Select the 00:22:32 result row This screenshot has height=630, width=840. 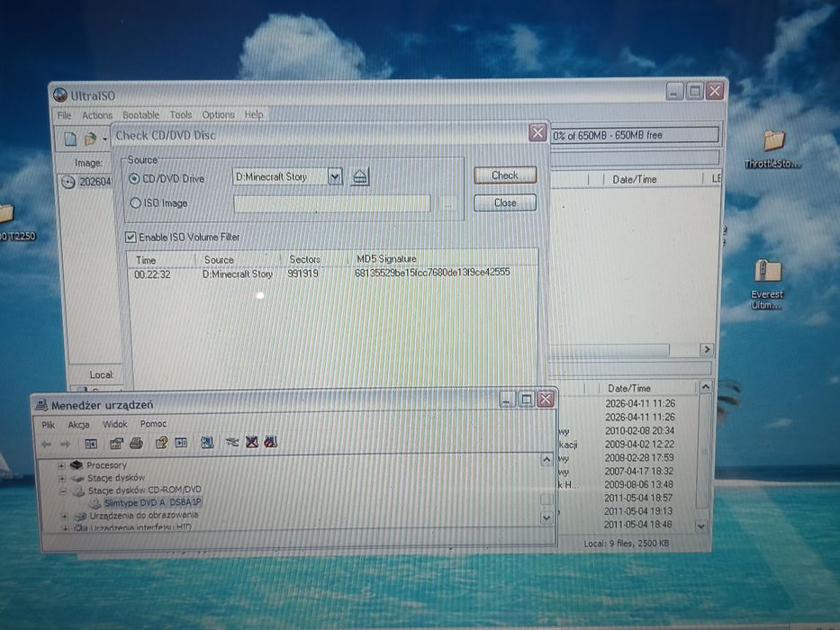click(x=332, y=274)
